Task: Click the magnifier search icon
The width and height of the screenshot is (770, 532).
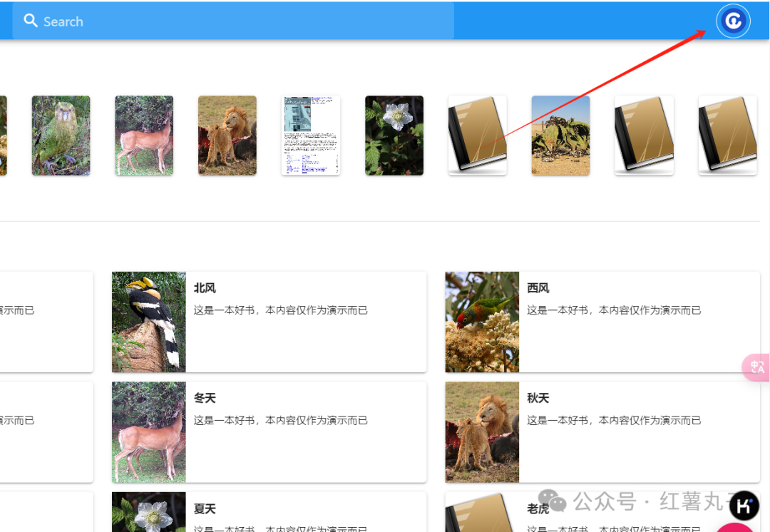Action: point(31,21)
